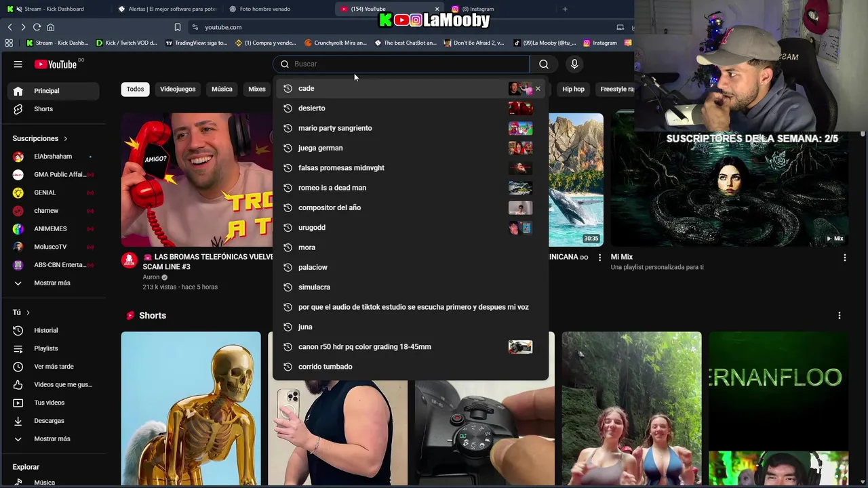Select 'desierto' search suggestion
The width and height of the screenshot is (868, 488).
[411, 108]
